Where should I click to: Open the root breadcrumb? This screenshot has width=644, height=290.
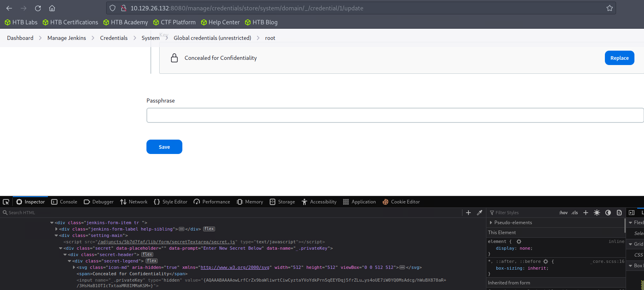pyautogui.click(x=270, y=38)
